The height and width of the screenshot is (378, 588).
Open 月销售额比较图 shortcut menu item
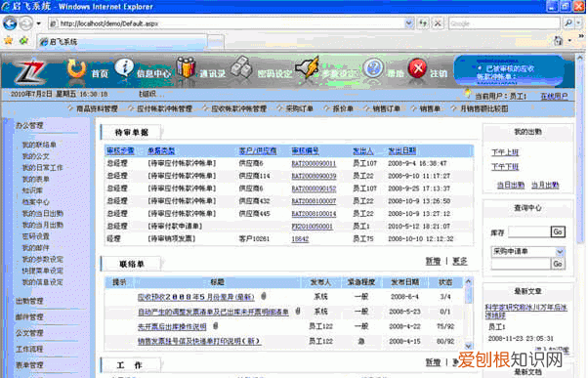point(484,108)
